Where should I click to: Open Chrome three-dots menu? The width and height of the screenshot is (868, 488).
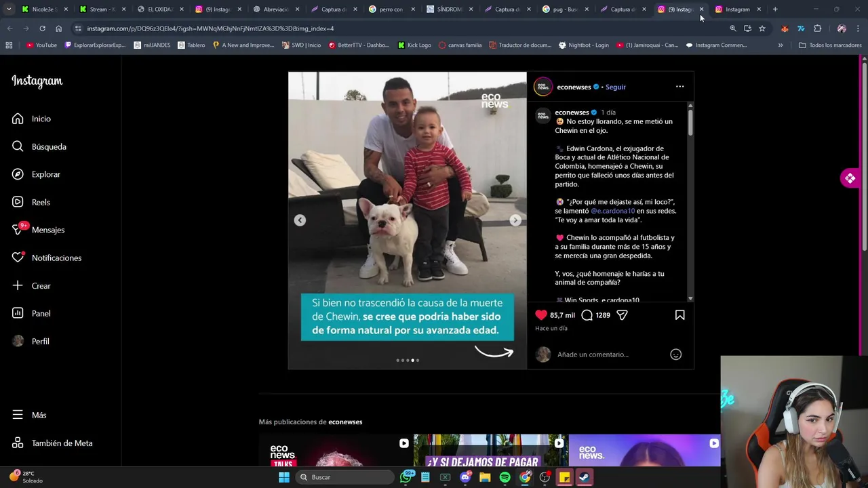[x=858, y=28]
